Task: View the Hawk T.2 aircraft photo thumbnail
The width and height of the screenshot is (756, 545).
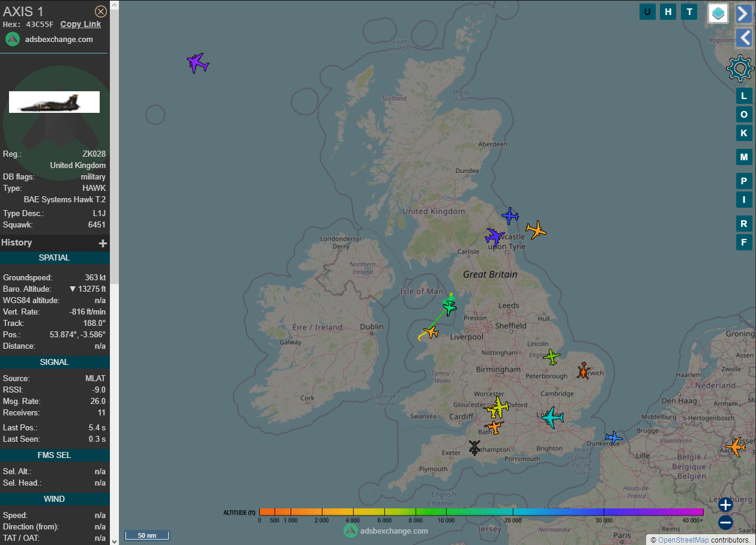Action: 54,102
